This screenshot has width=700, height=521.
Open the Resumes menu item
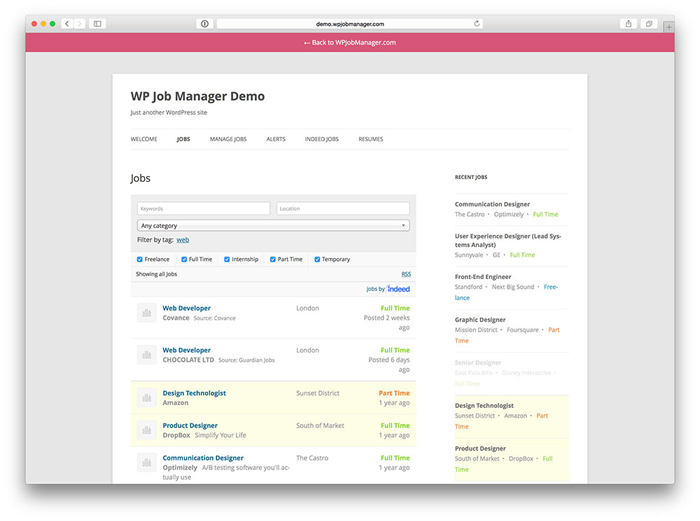point(371,139)
